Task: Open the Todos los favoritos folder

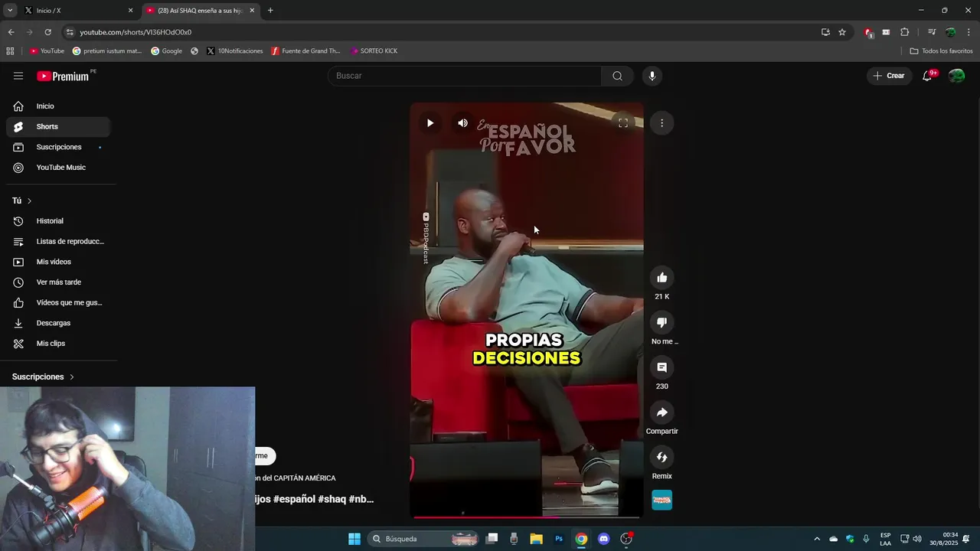Action: pos(941,51)
